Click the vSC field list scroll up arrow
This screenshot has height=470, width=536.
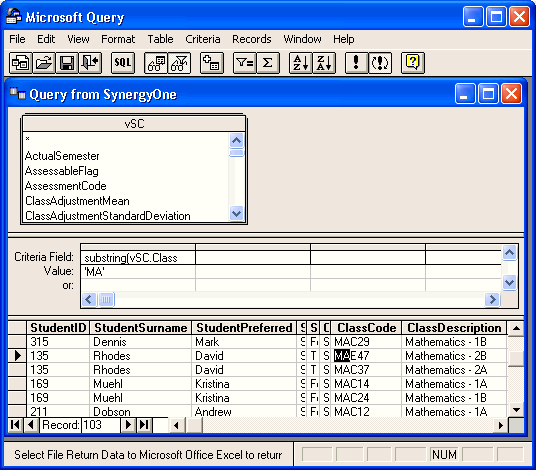coord(237,140)
